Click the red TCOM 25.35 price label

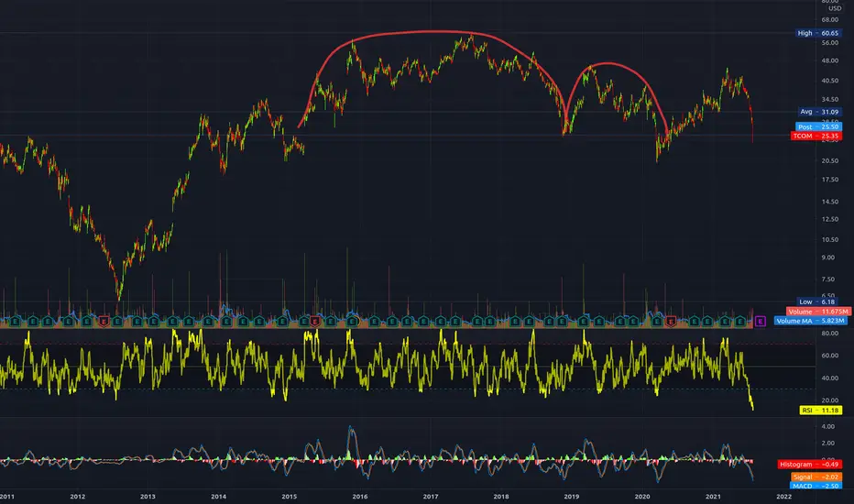coord(816,136)
